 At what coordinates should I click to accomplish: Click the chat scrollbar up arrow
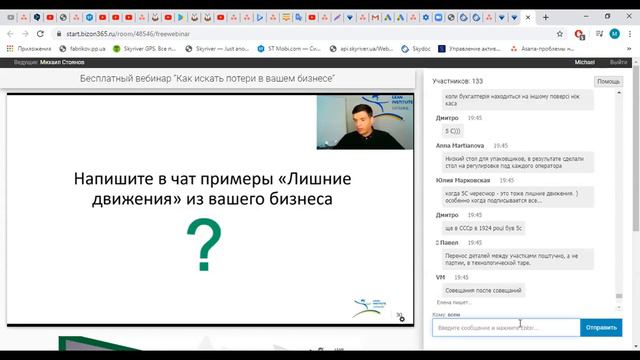click(x=619, y=93)
